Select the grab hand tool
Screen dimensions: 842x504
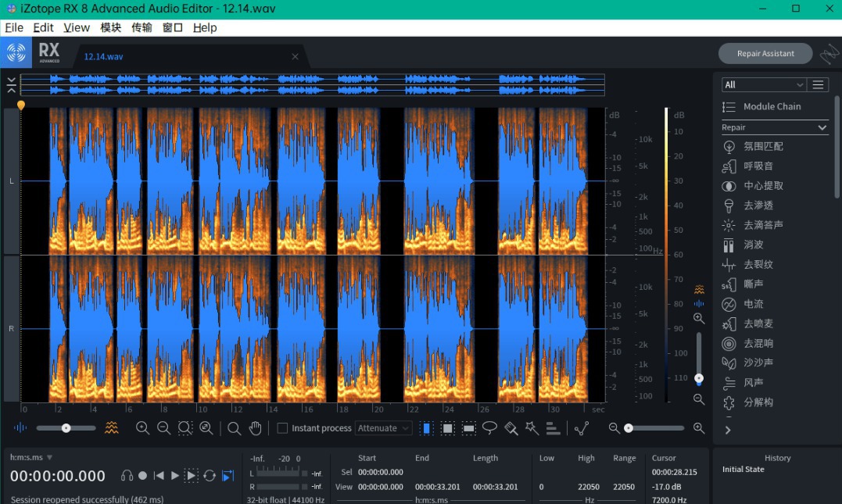pyautogui.click(x=256, y=428)
